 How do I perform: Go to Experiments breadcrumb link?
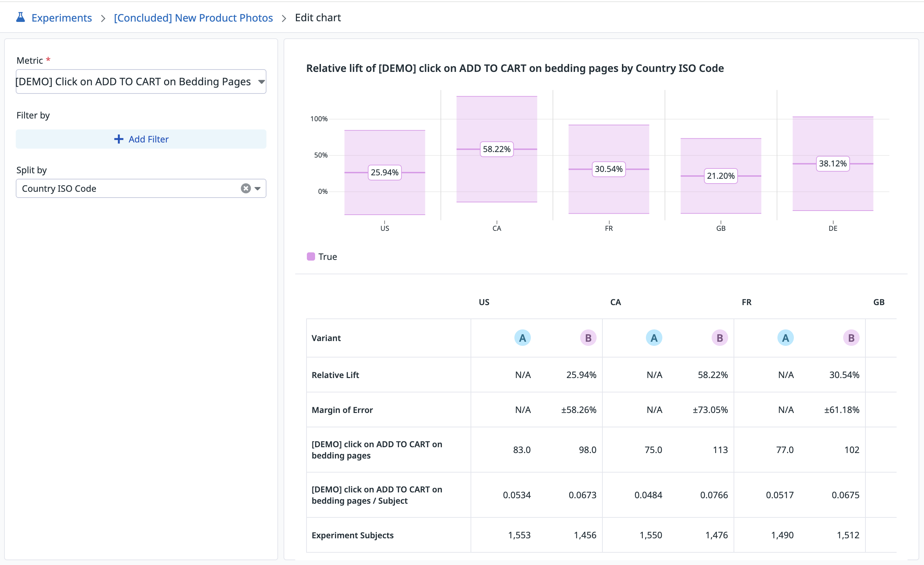(62, 17)
